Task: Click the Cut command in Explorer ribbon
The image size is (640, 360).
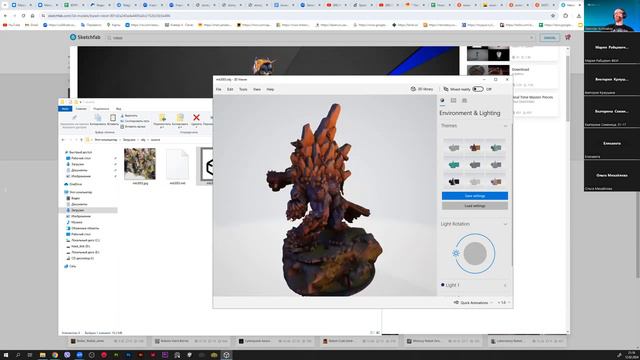Action: 129,116
